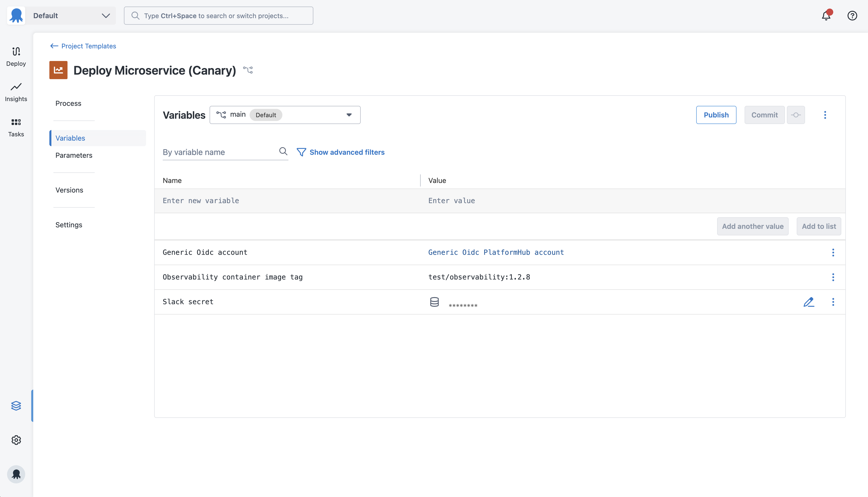Select the Insights icon in the sidebar

pos(16,91)
